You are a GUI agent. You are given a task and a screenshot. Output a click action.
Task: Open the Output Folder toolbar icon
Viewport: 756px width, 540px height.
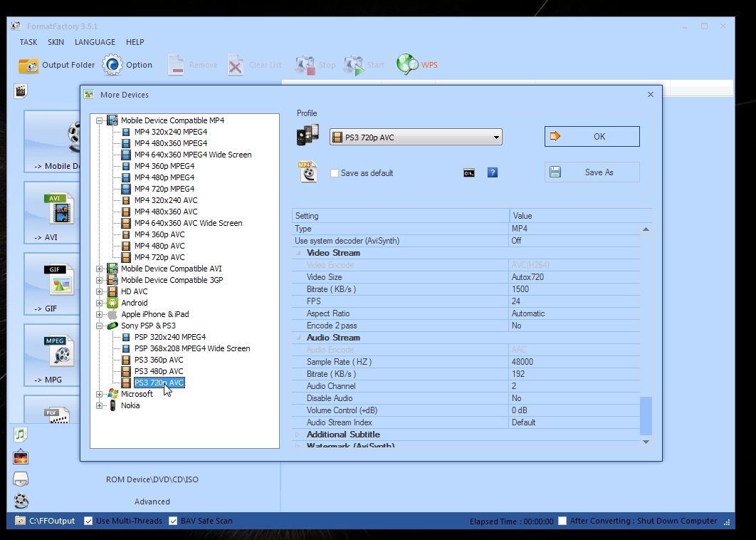[x=28, y=65]
